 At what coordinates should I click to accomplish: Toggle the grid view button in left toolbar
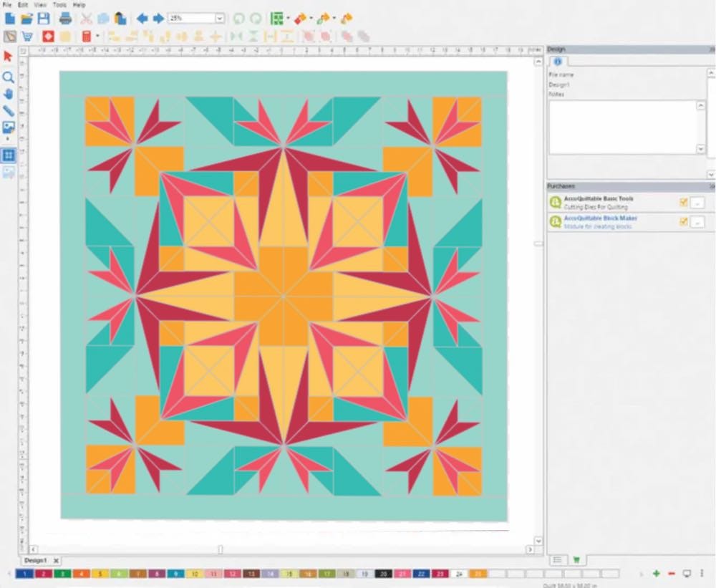(9, 155)
